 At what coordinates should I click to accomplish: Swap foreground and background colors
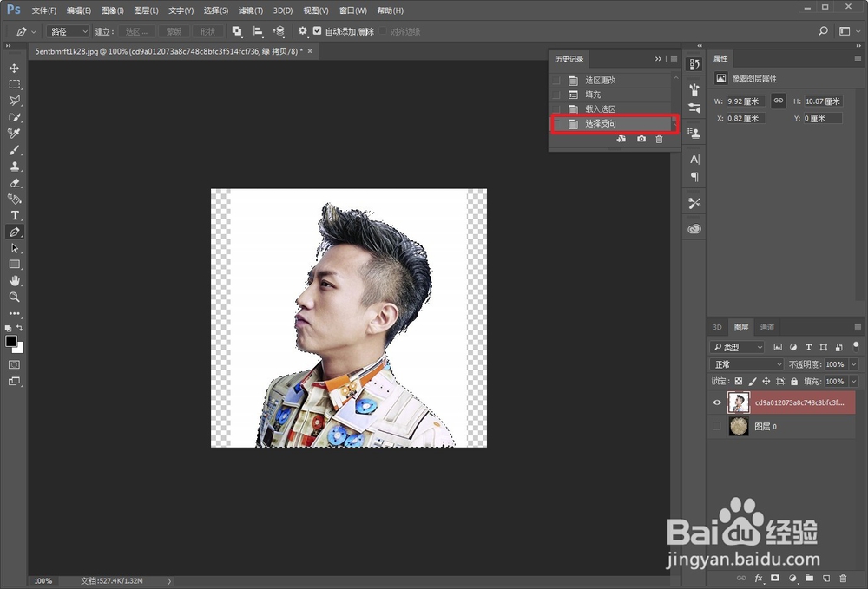pyautogui.click(x=19, y=328)
